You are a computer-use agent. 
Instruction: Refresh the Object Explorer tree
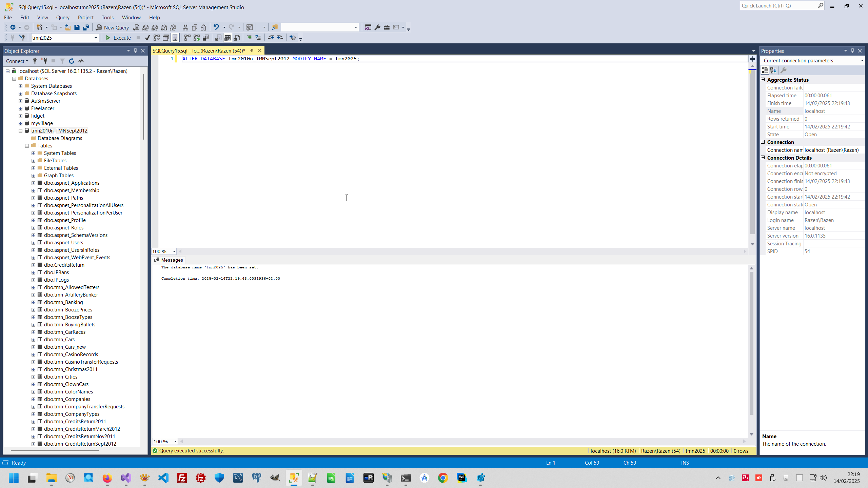coord(71,61)
